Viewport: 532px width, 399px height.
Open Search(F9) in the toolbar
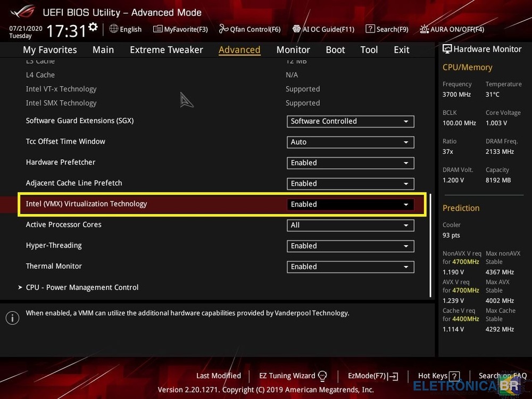(x=387, y=29)
